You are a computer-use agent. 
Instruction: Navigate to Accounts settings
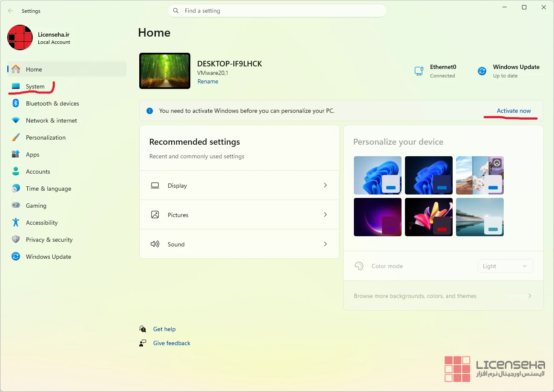(67, 172)
